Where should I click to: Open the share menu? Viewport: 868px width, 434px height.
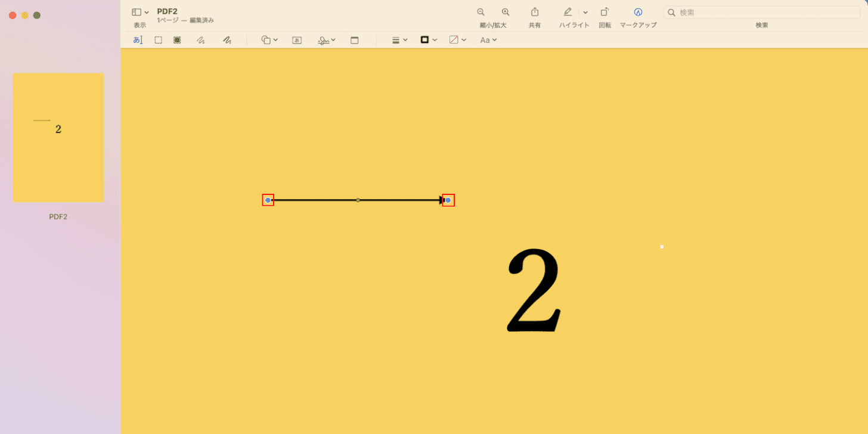click(x=535, y=12)
